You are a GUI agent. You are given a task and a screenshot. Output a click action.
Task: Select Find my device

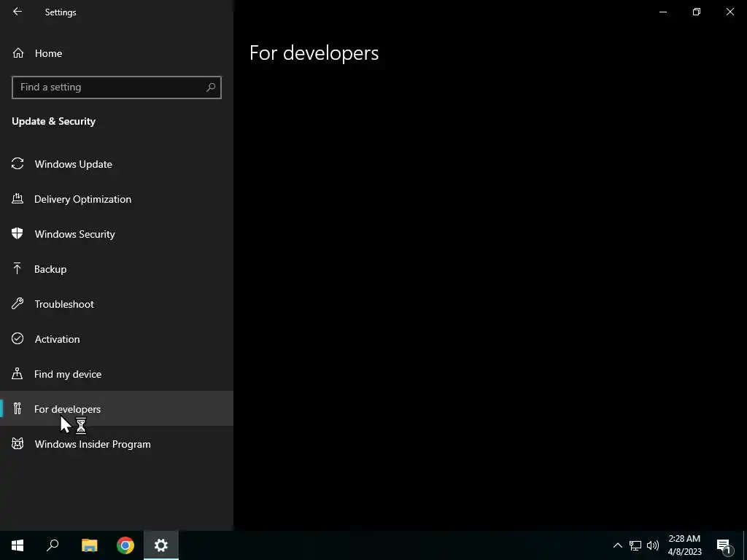pos(117,374)
